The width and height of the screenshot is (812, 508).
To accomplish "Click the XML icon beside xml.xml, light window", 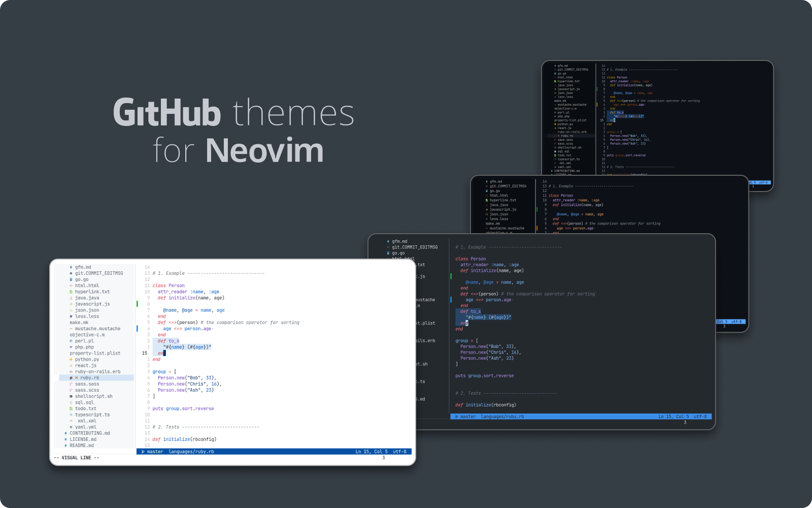I will (x=71, y=421).
